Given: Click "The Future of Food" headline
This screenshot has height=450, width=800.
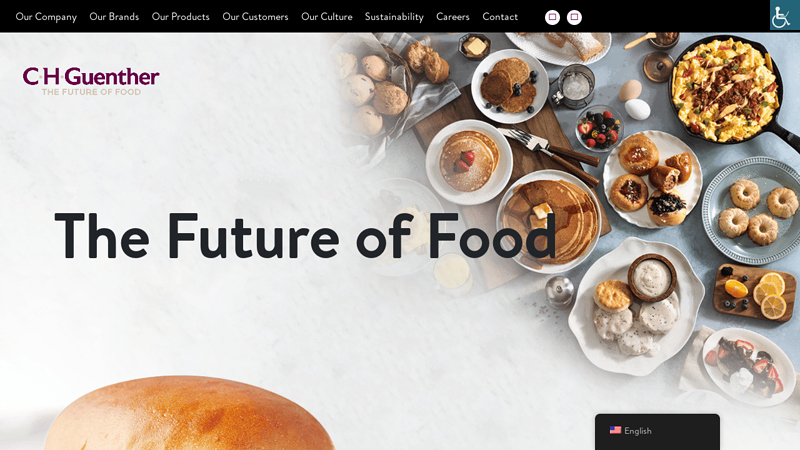Looking at the screenshot, I should click(x=305, y=236).
